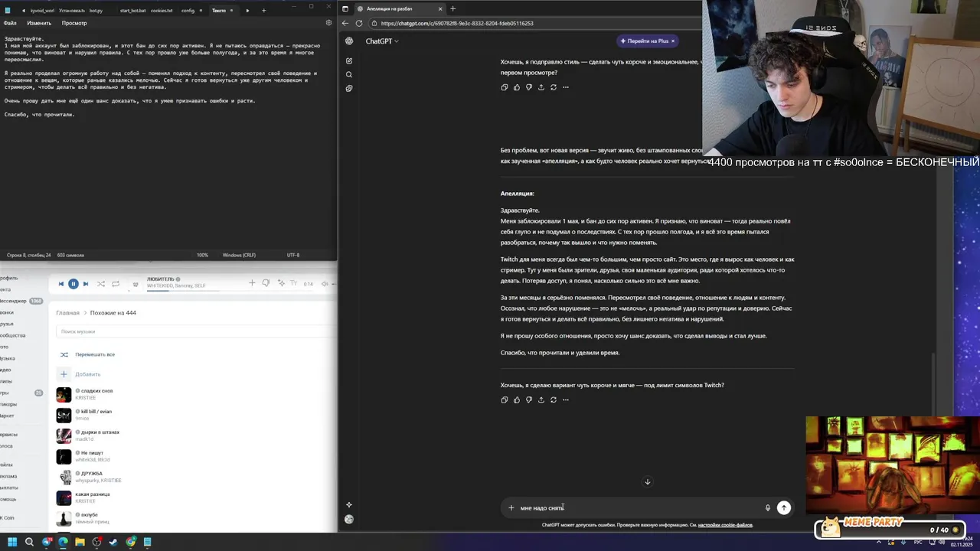Open the Просмотр menu in Notepad
Viewport: 980px width, 551px height.
pyautogui.click(x=74, y=23)
